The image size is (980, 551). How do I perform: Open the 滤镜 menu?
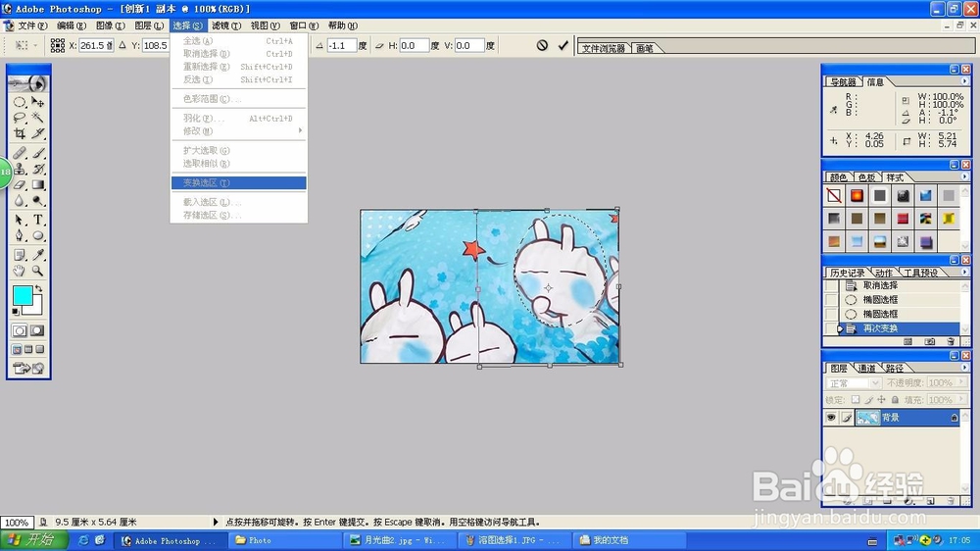click(226, 25)
